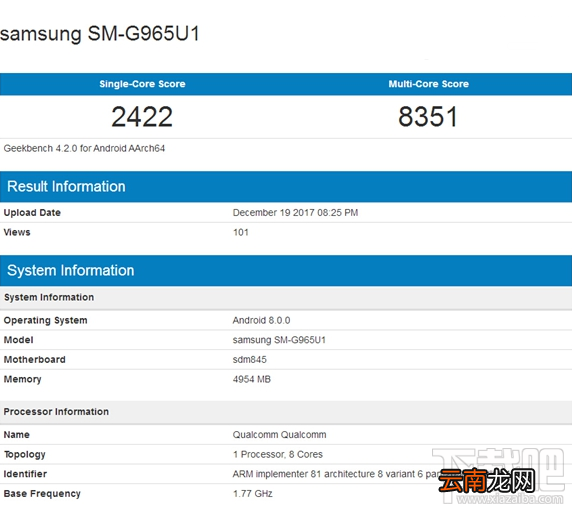Select the 1 Processor, 8 Cores value
The width and height of the screenshot is (572, 509).
pyautogui.click(x=278, y=455)
